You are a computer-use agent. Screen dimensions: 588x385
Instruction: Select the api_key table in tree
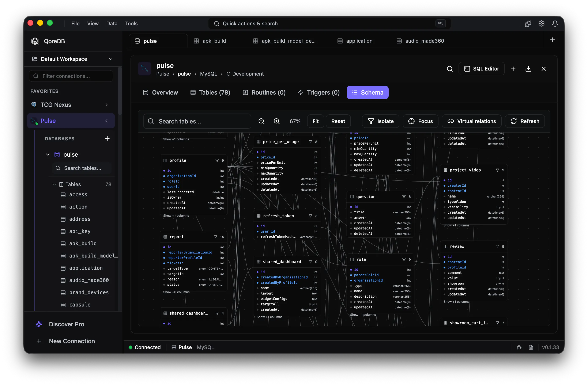click(80, 231)
